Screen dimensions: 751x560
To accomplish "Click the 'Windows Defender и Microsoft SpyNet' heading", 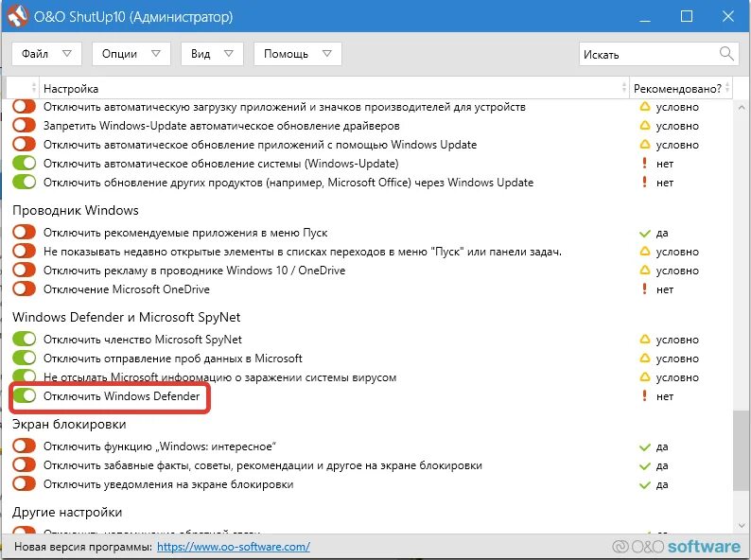I will (x=127, y=317).
